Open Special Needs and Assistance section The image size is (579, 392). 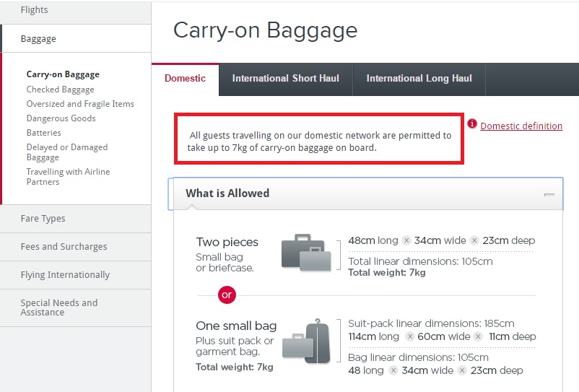point(75,308)
